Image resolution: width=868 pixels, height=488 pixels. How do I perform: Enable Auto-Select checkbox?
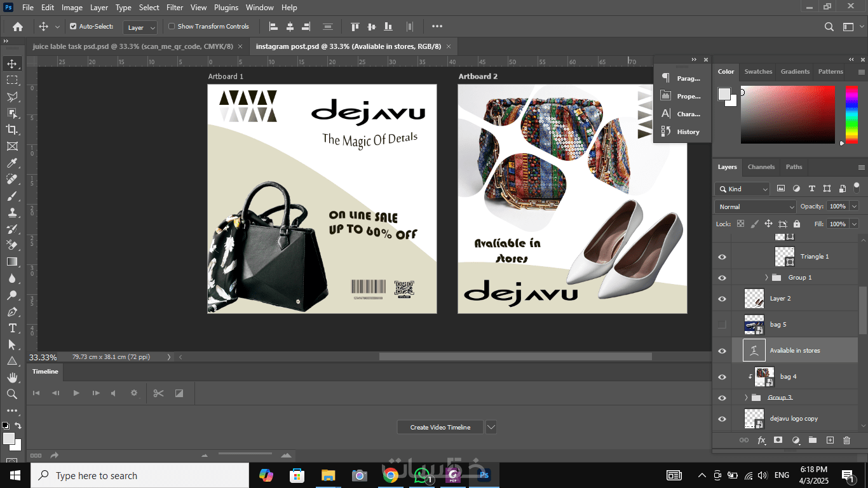tap(73, 27)
